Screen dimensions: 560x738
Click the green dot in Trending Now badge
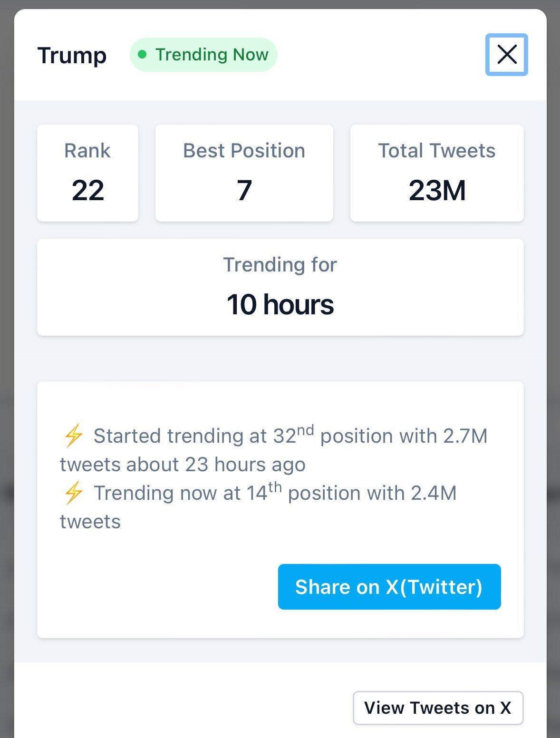142,55
